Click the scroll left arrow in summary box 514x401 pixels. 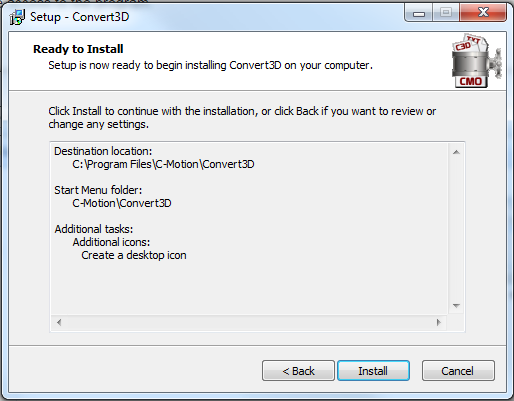click(x=59, y=322)
